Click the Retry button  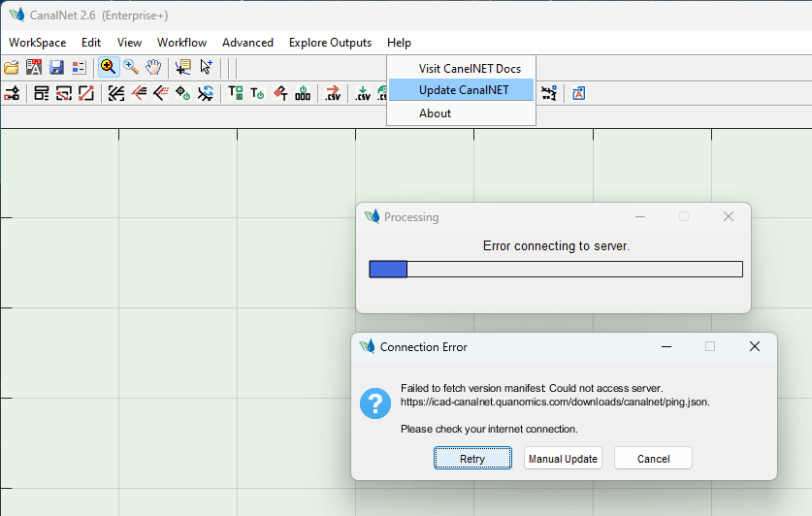click(x=472, y=459)
